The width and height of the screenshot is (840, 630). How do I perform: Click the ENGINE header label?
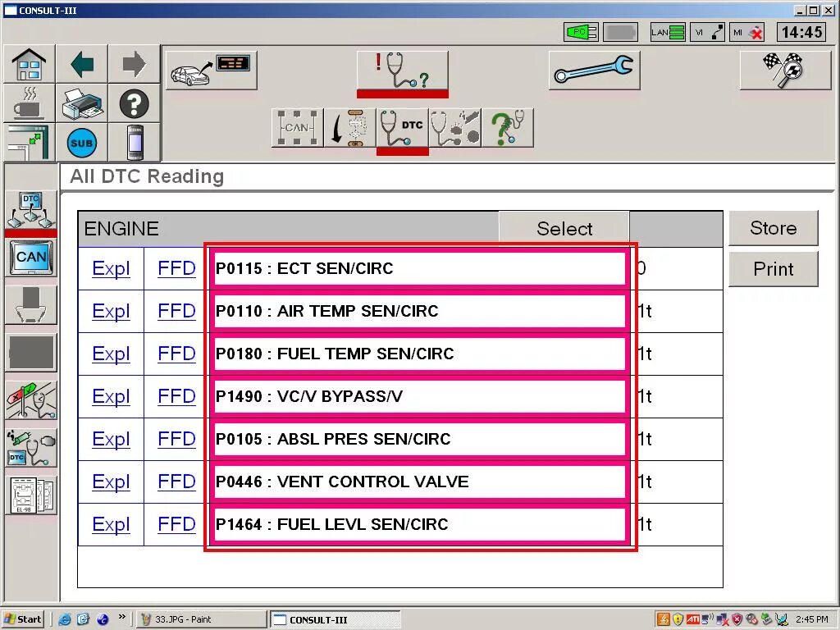121,229
